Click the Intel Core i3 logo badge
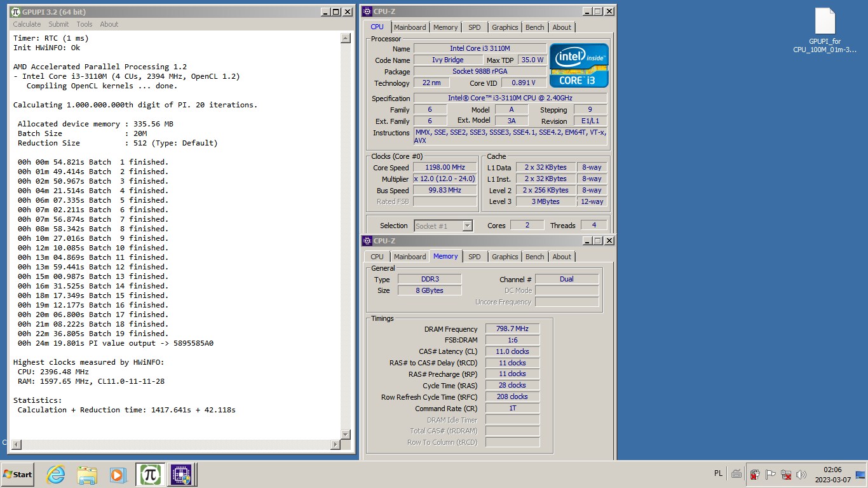 click(x=579, y=65)
